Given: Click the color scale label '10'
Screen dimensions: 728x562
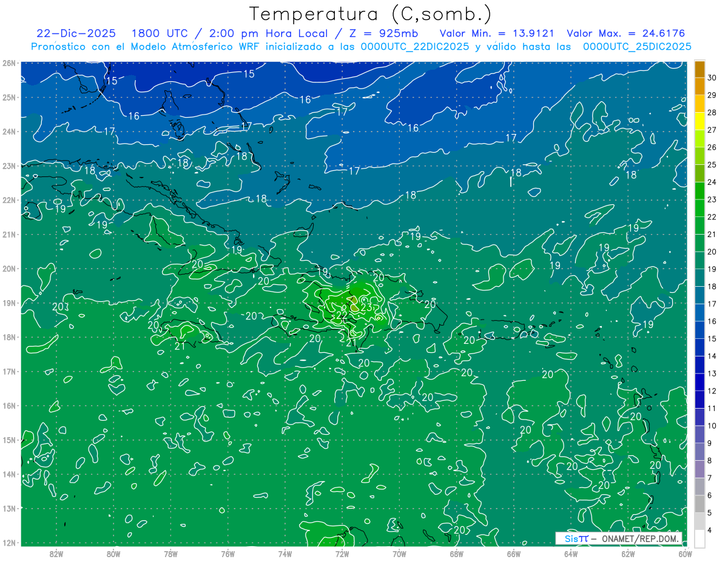Looking at the screenshot, I should (712, 426).
